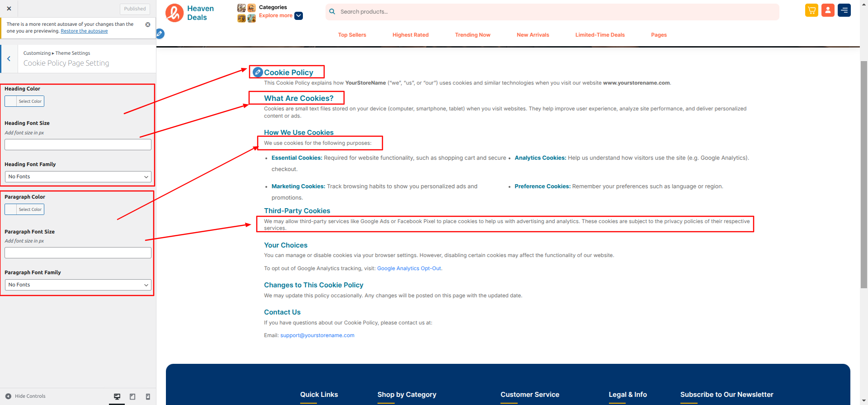Switch to desktop preview mode
The width and height of the screenshot is (868, 405).
[x=117, y=396]
